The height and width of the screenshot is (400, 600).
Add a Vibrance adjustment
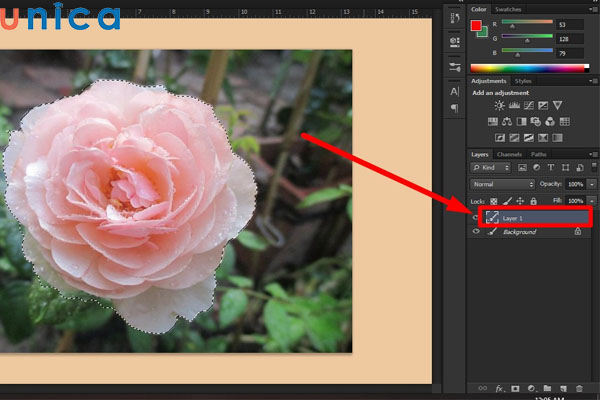(557, 105)
